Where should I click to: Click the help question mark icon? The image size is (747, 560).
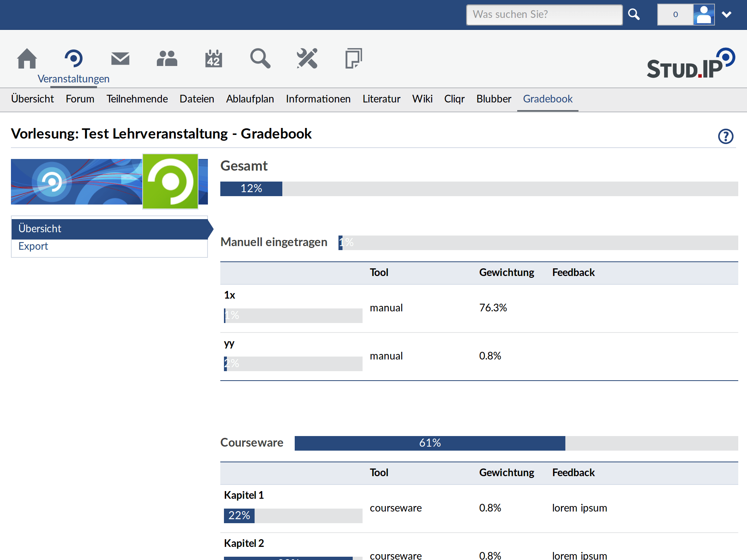click(725, 136)
